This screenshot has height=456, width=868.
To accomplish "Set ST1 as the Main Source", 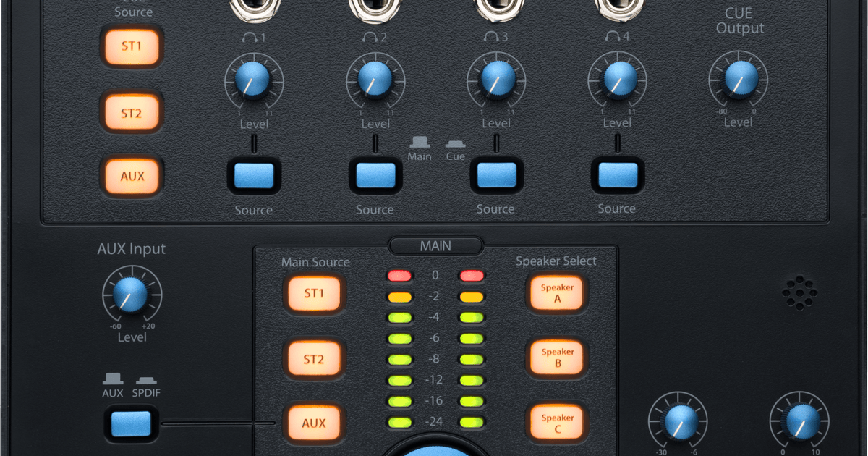I will click(315, 294).
